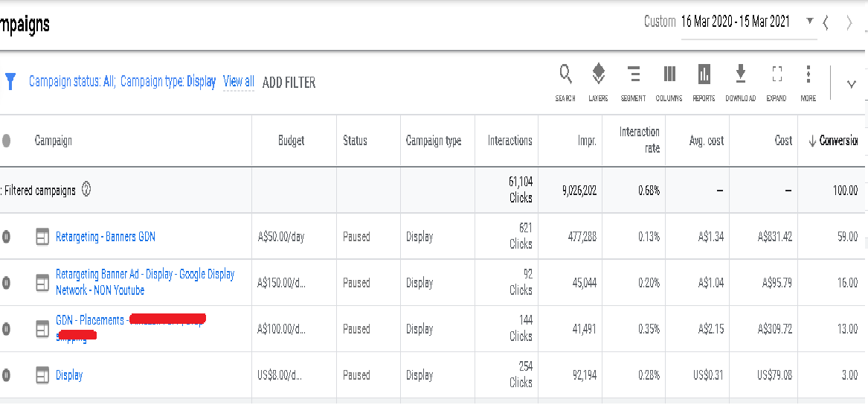868x405 pixels.
Task: Go to previous date range period
Action: click(x=826, y=23)
